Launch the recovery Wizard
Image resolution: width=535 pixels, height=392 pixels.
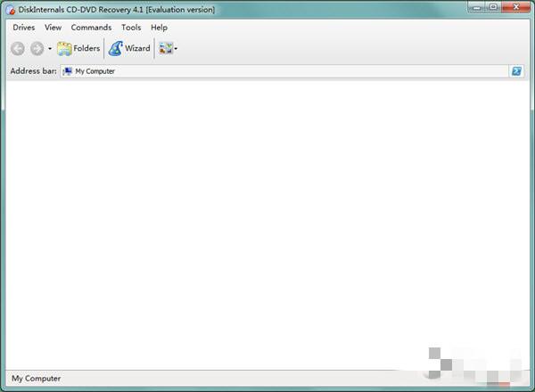129,49
